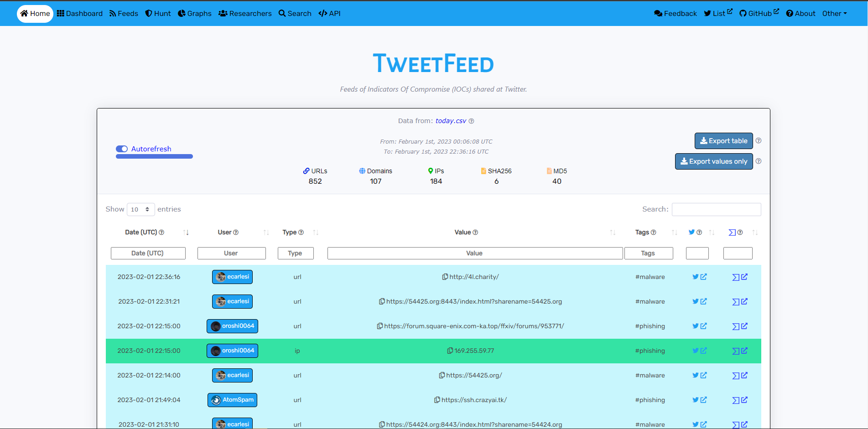Click the MD5 count 40
This screenshot has height=429, width=868.
[x=557, y=181]
